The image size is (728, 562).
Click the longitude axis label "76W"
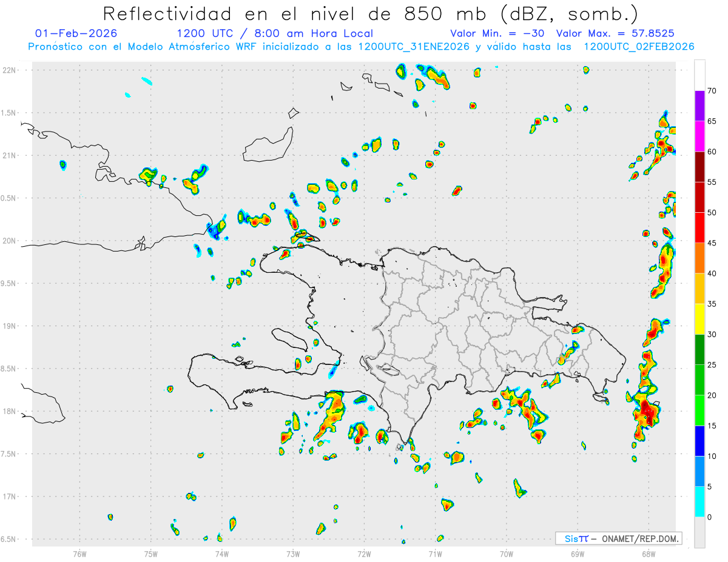(x=79, y=554)
